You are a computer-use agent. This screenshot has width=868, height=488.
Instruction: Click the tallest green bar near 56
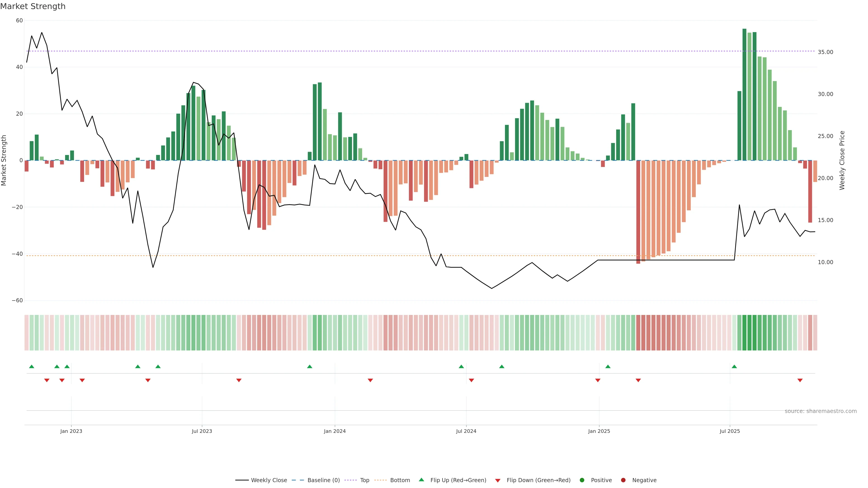pyautogui.click(x=744, y=94)
